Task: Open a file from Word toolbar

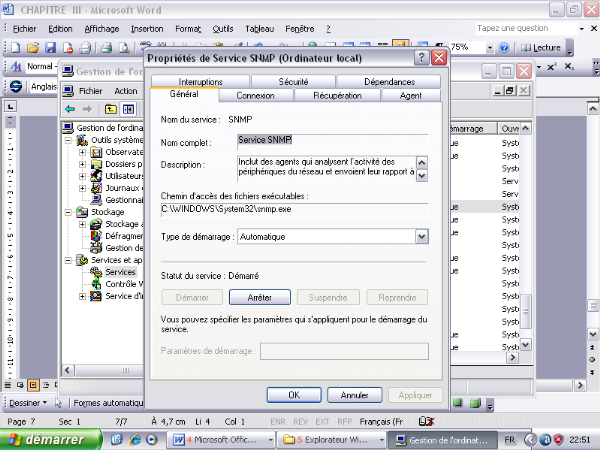Action: pos(33,48)
